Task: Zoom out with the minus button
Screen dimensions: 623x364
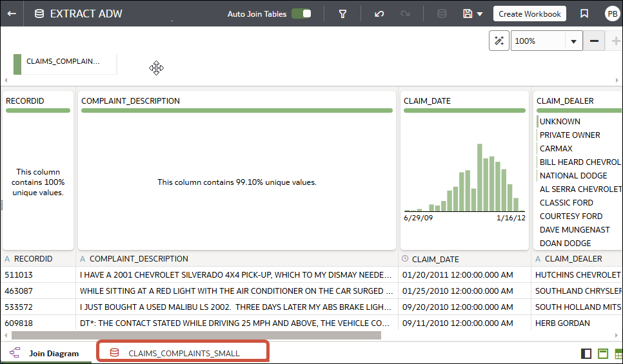Action: [594, 41]
